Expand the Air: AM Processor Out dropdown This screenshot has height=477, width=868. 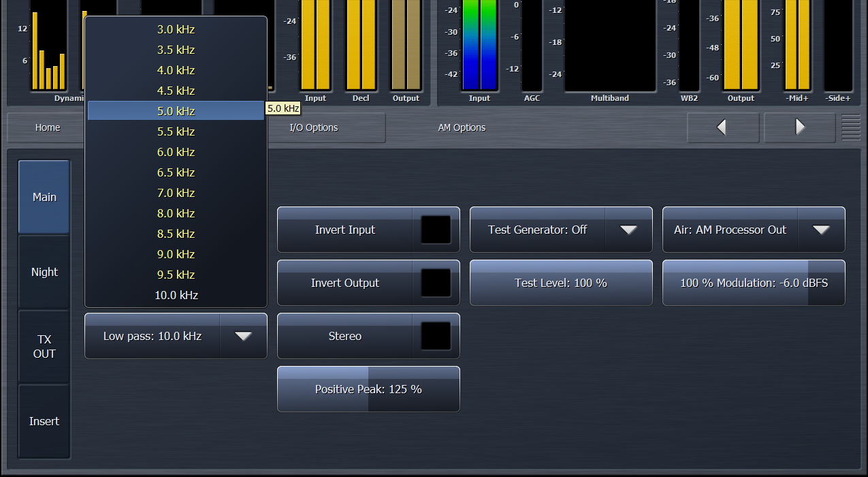tap(754, 230)
